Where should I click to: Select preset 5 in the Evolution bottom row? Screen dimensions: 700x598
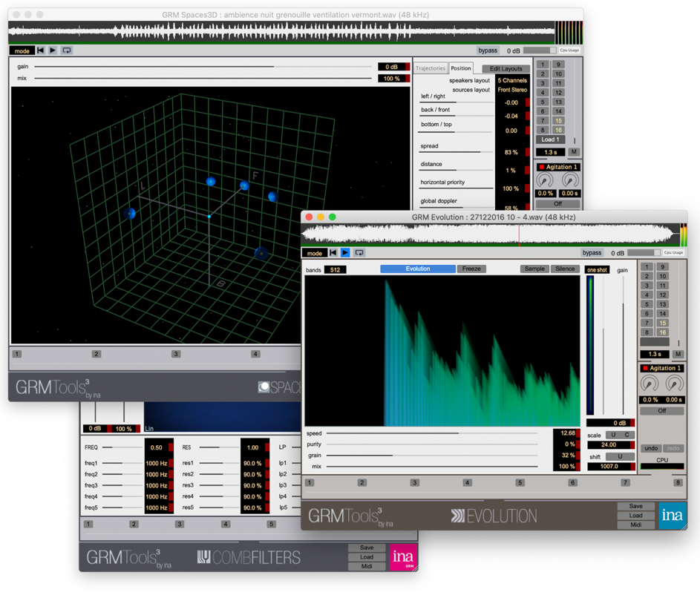tap(520, 482)
